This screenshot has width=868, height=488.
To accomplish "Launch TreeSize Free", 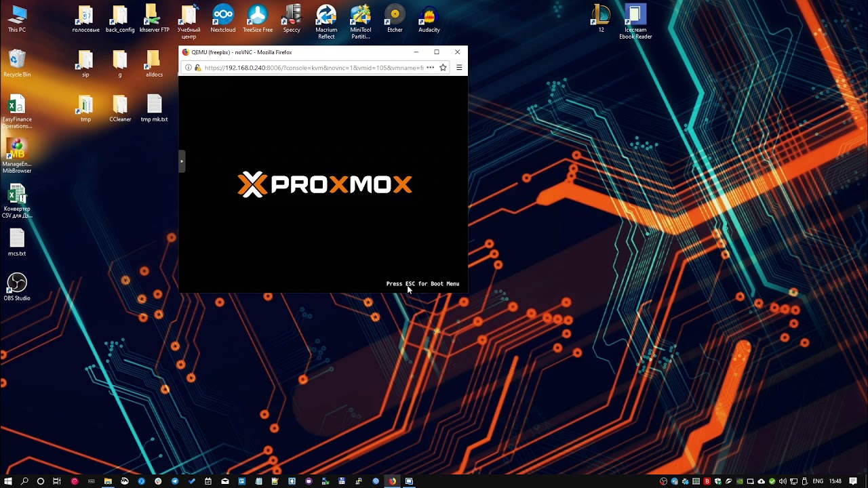I will [258, 20].
